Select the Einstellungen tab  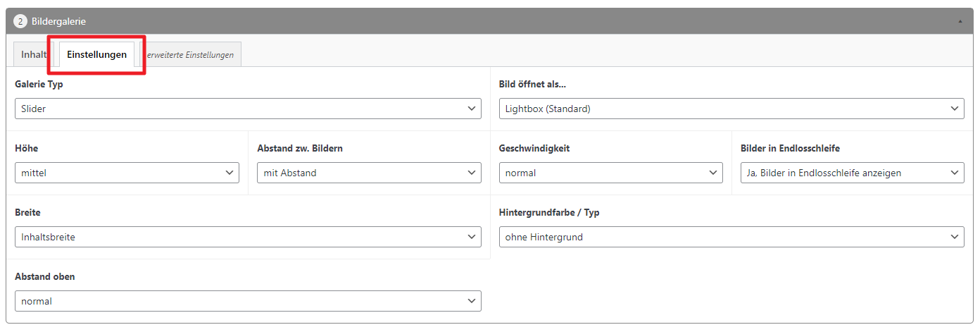(x=96, y=54)
